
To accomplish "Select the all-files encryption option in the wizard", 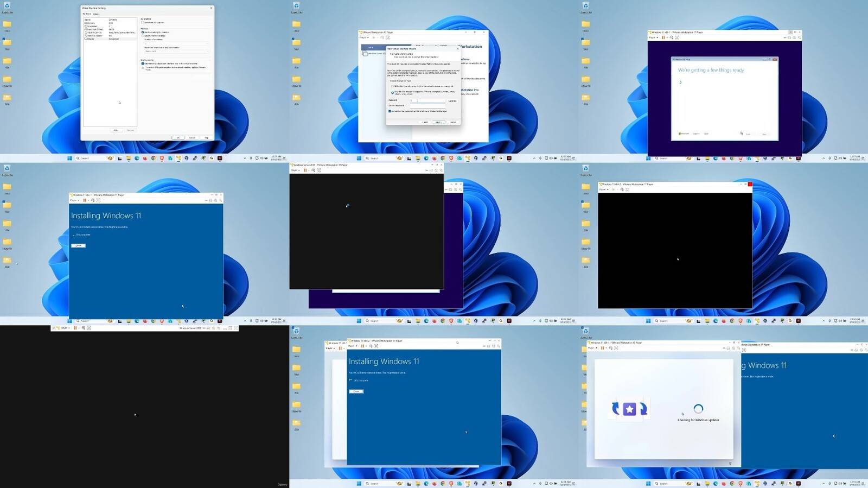I will 392,86.
